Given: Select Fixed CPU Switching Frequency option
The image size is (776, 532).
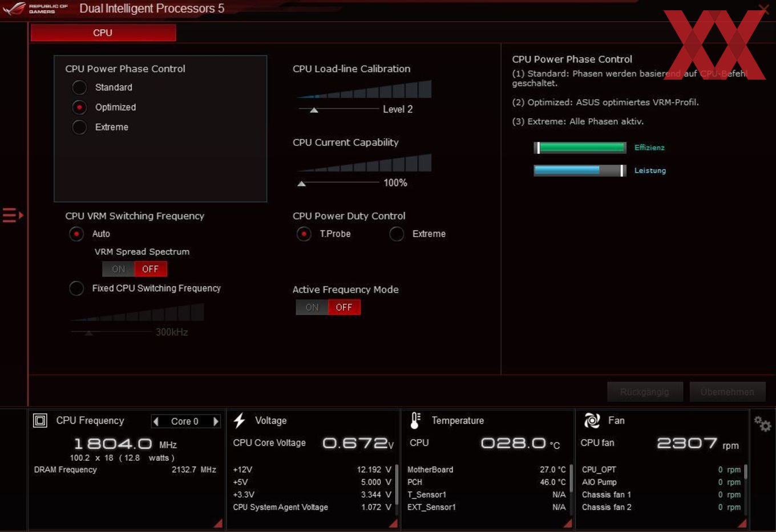Looking at the screenshot, I should 76,289.
